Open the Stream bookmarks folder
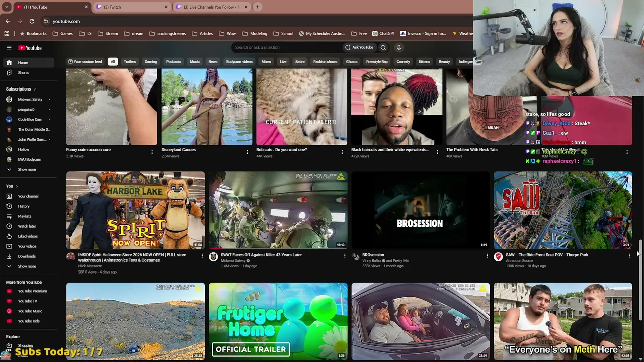Viewport: 644px width, 362px height. pos(108,34)
